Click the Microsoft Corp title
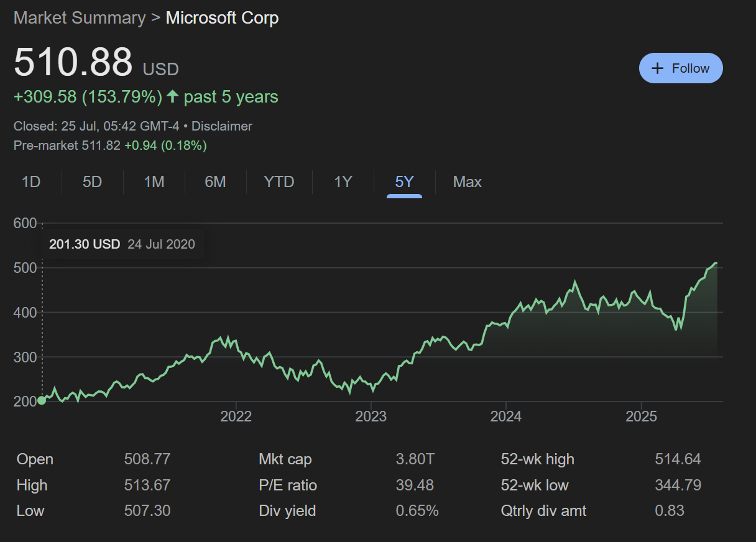This screenshot has height=542, width=756. click(x=222, y=18)
